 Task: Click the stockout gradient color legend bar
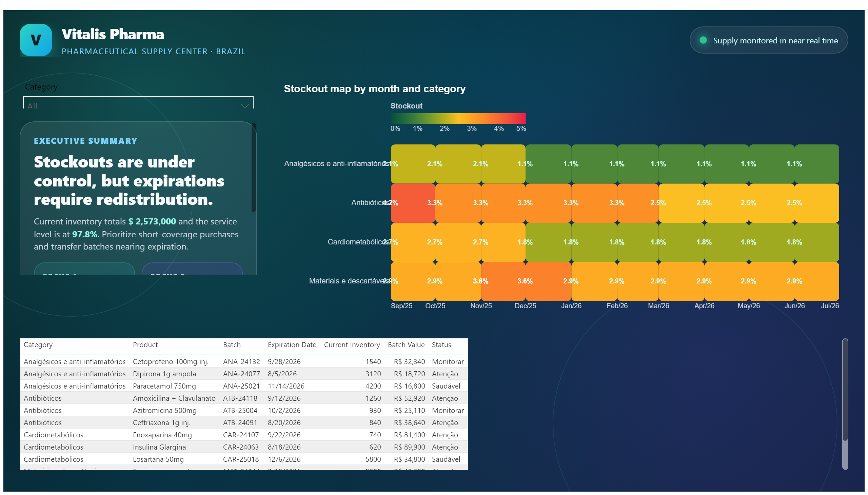click(x=458, y=118)
